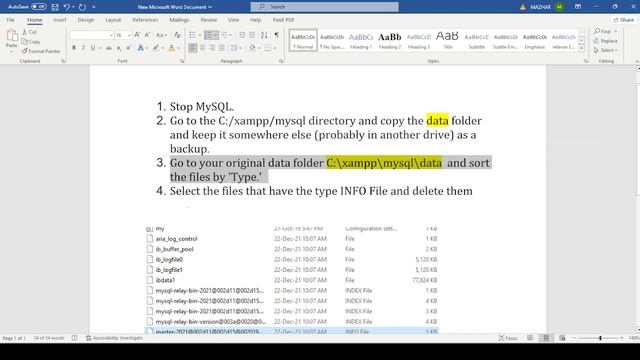
Task: Toggle the AutoSave switch
Action: (x=39, y=7)
